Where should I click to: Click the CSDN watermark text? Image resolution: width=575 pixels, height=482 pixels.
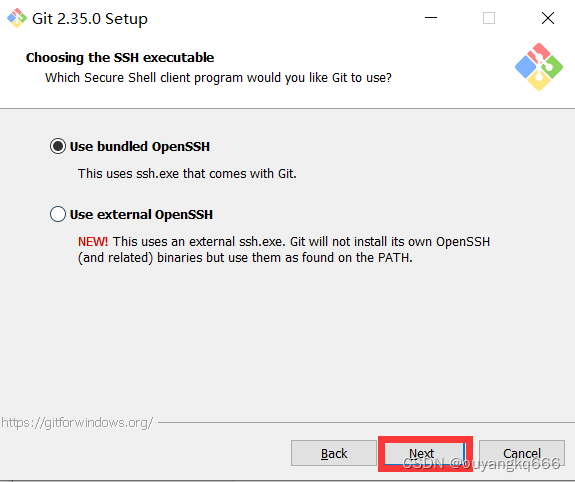(481, 464)
